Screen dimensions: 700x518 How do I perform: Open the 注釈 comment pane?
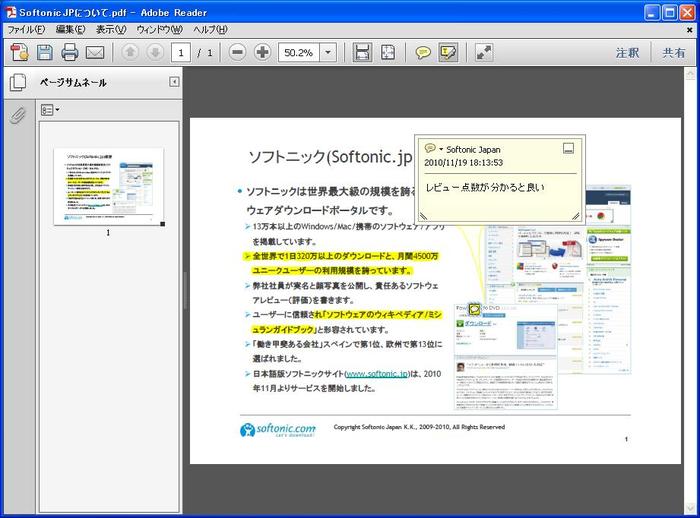(x=627, y=53)
